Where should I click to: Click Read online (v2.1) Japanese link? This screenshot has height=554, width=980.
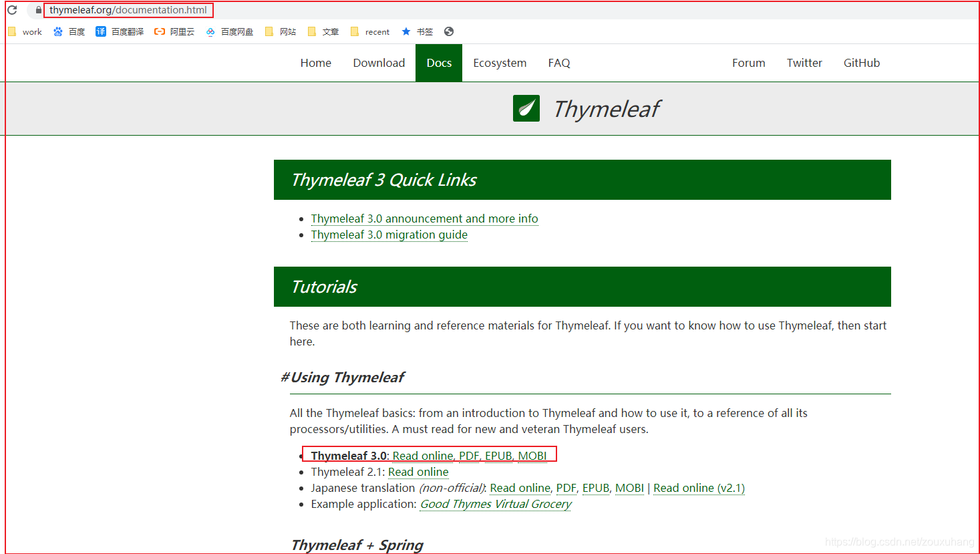tap(699, 488)
